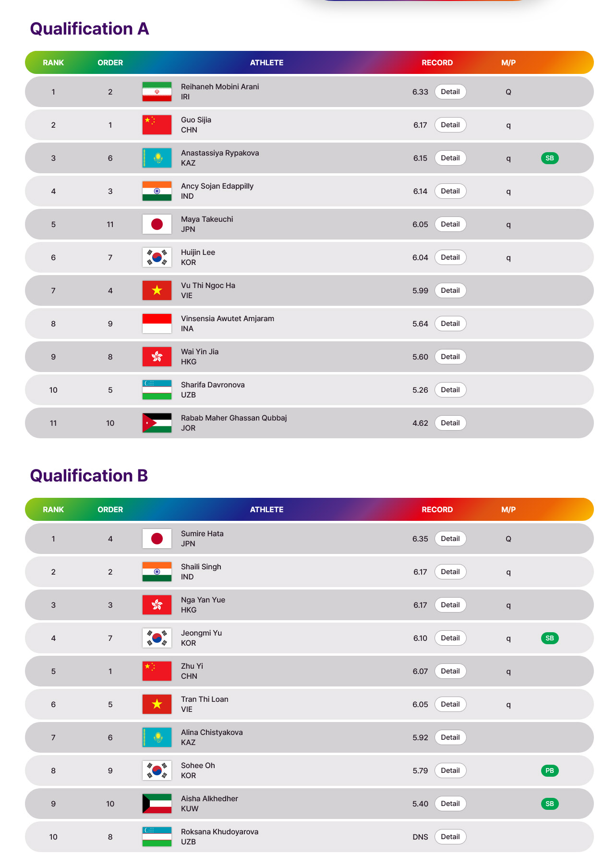This screenshot has height=866, width=616.
Task: Select Shaili Singh athlete name
Action: click(x=201, y=566)
